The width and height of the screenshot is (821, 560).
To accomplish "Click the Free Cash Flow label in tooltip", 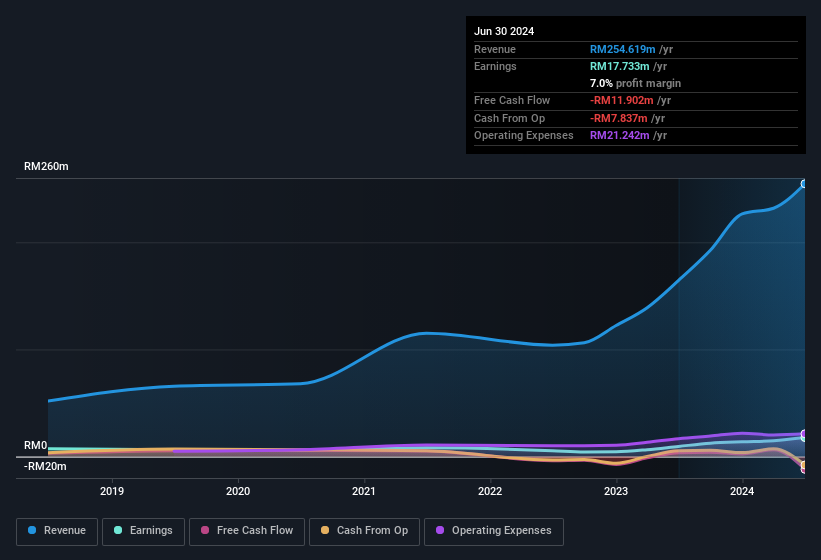I will coord(512,100).
